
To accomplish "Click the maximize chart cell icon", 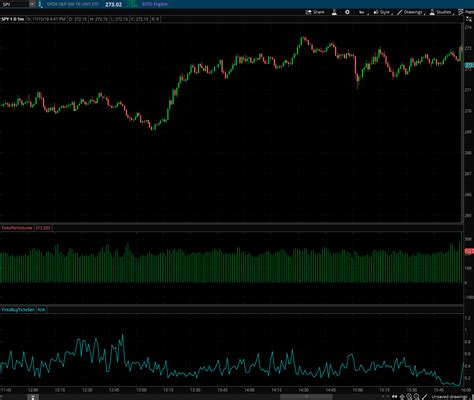I will pos(469,19).
